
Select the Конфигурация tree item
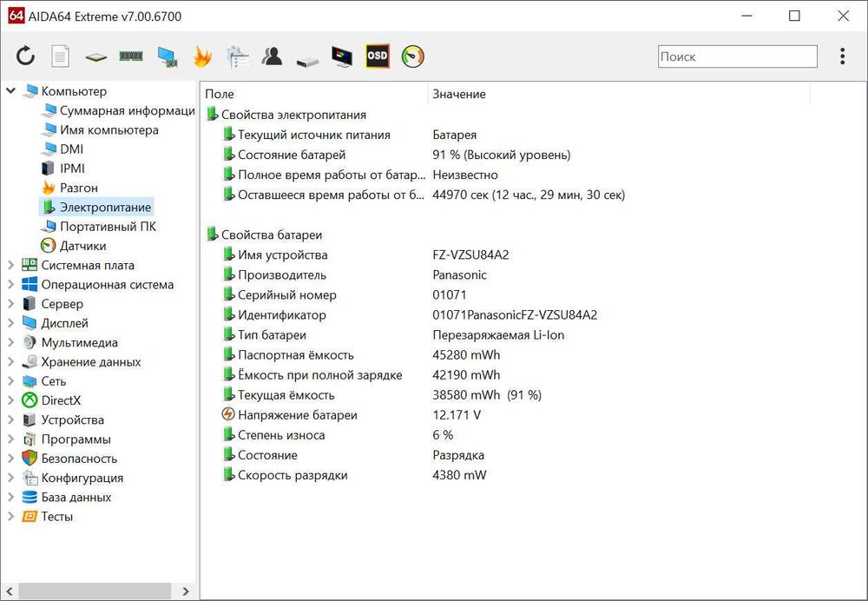[x=72, y=478]
